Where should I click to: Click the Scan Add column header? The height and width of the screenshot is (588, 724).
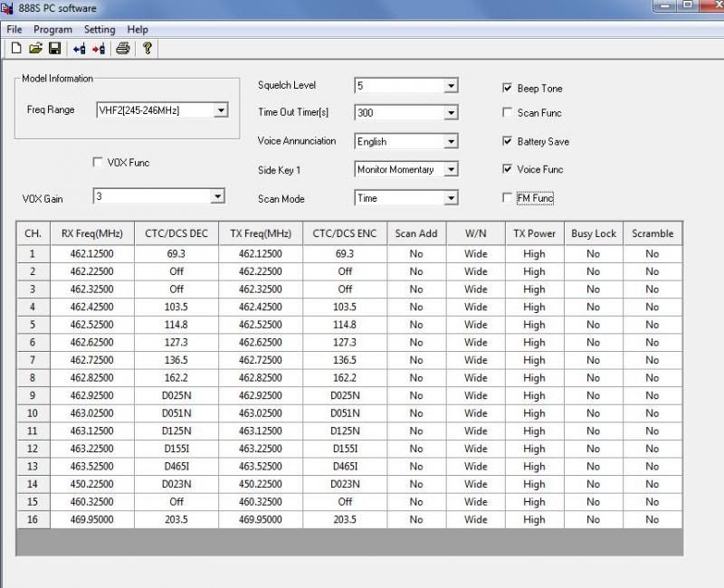pos(416,233)
